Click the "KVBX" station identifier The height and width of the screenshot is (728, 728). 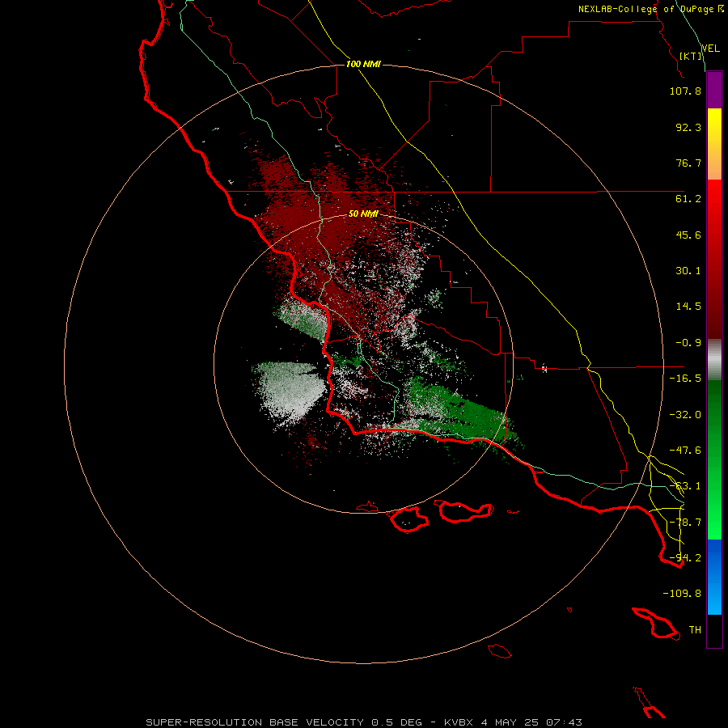(x=459, y=722)
